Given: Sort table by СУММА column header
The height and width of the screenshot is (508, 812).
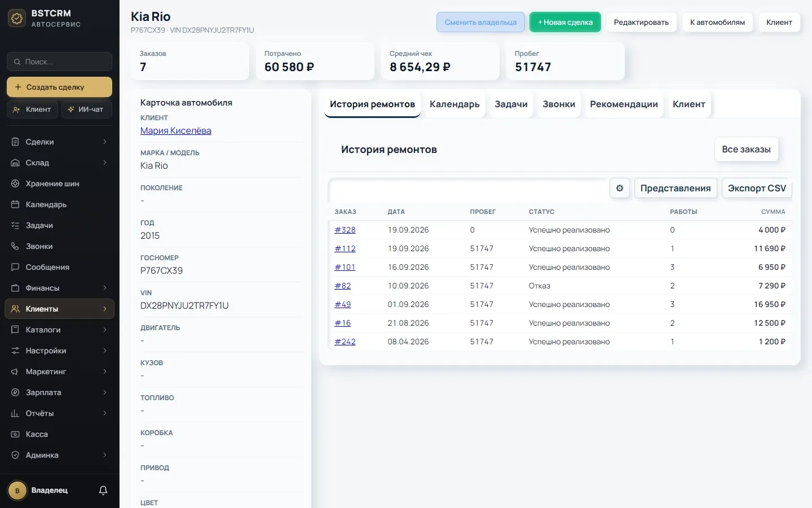Looking at the screenshot, I should click(773, 212).
